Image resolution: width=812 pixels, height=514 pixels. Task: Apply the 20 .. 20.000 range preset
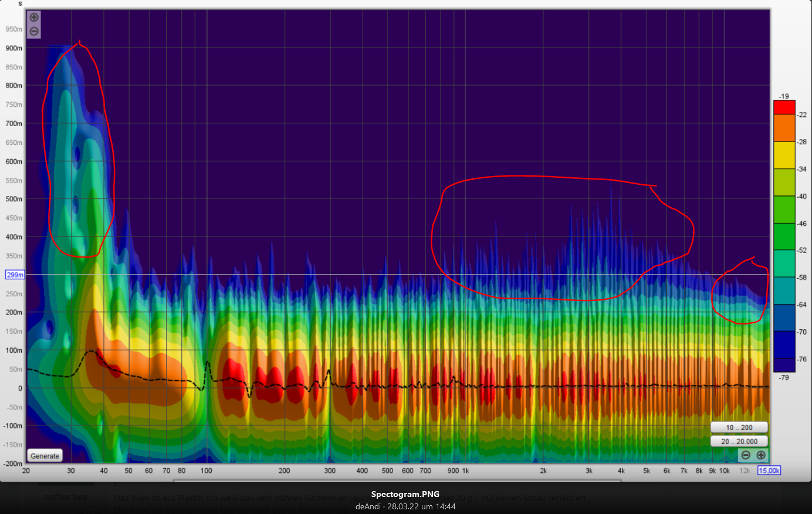pos(739,441)
